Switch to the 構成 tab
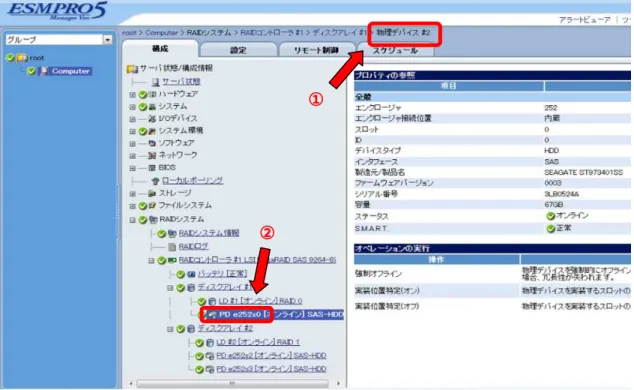Image resolution: width=634 pixels, height=390 pixels. (160, 49)
